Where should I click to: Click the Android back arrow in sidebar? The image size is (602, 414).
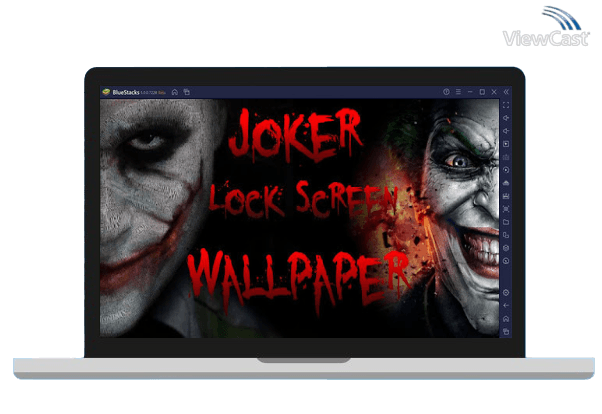coord(506,306)
